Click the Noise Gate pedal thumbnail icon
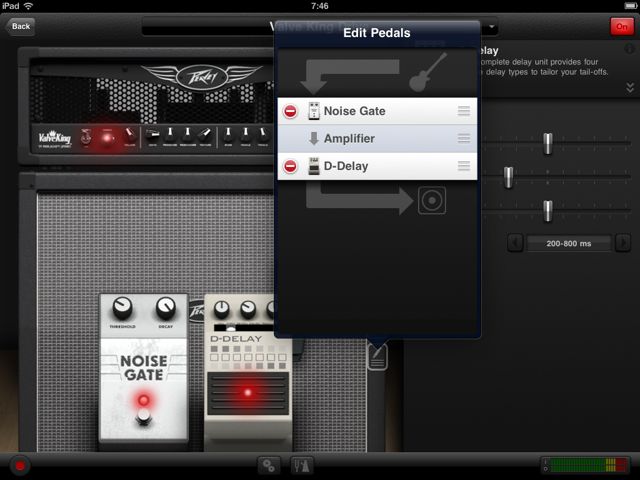The image size is (640, 480). (x=314, y=111)
